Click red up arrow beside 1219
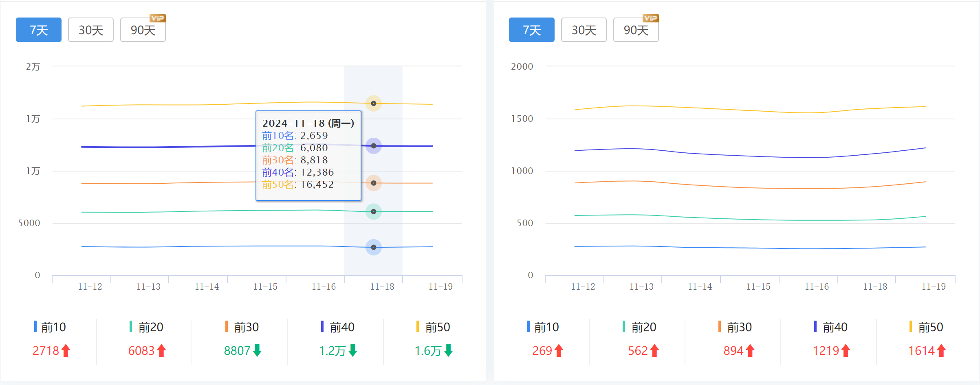Screen dimensions: 980x385 point(846,350)
